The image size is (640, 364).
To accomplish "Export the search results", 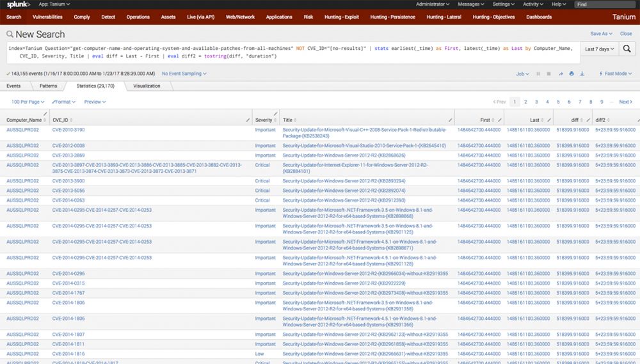I will (582, 74).
